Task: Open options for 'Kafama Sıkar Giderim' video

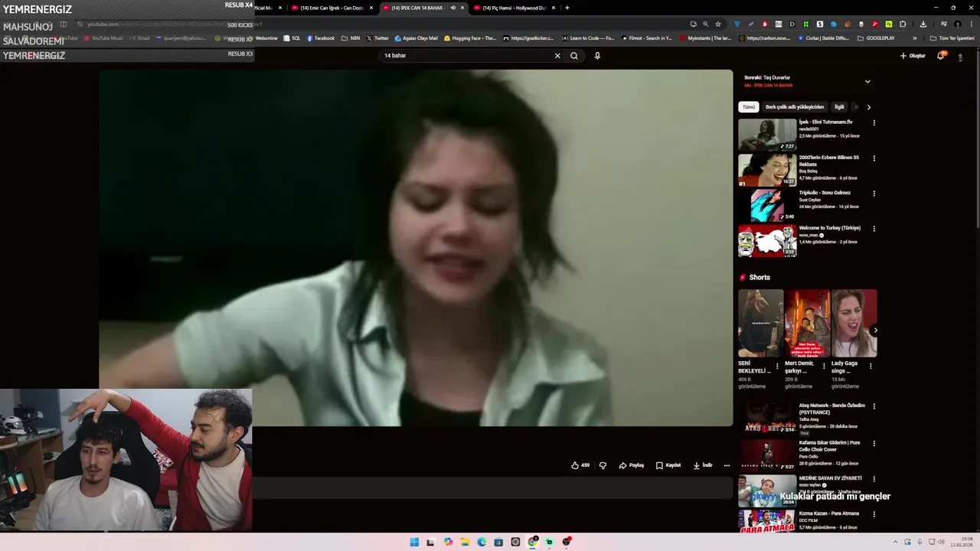Action: 874,443
